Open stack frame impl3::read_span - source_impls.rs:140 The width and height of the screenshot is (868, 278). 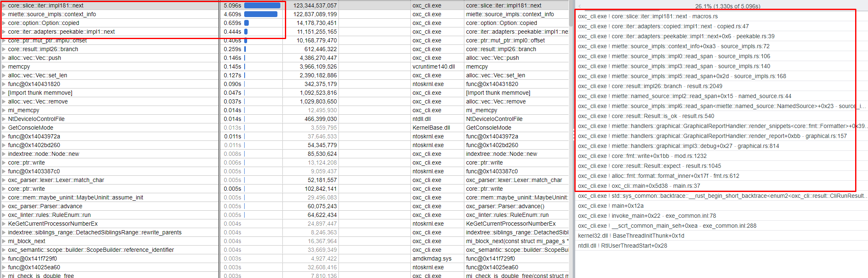point(674,66)
